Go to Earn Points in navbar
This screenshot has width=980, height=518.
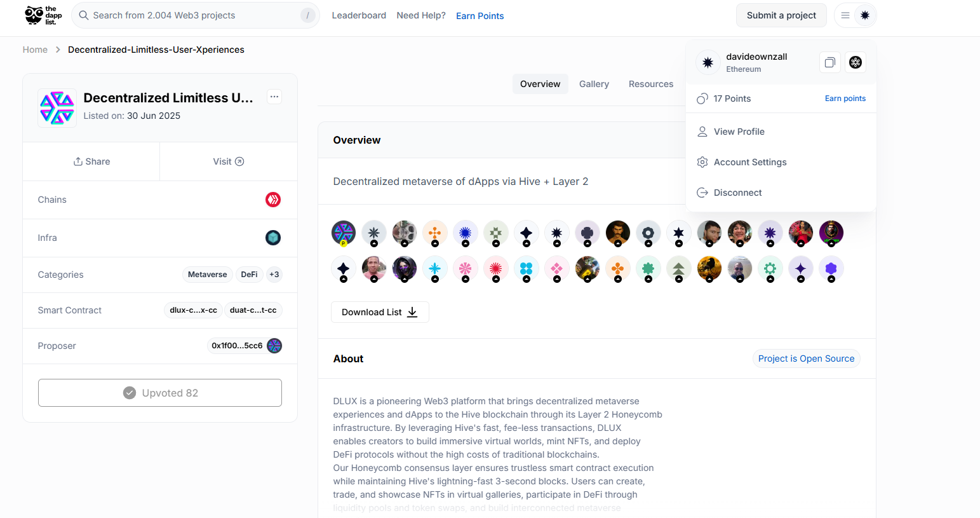tap(480, 16)
